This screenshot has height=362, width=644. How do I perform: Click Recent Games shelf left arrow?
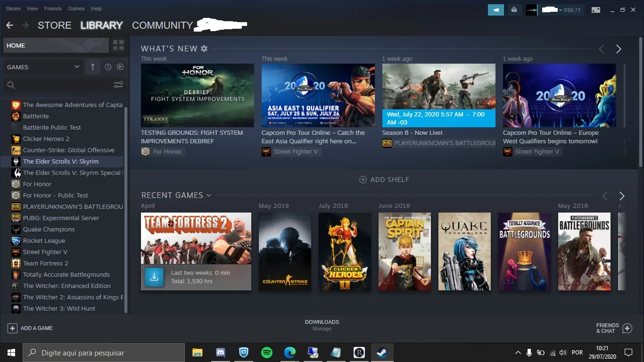tap(604, 196)
